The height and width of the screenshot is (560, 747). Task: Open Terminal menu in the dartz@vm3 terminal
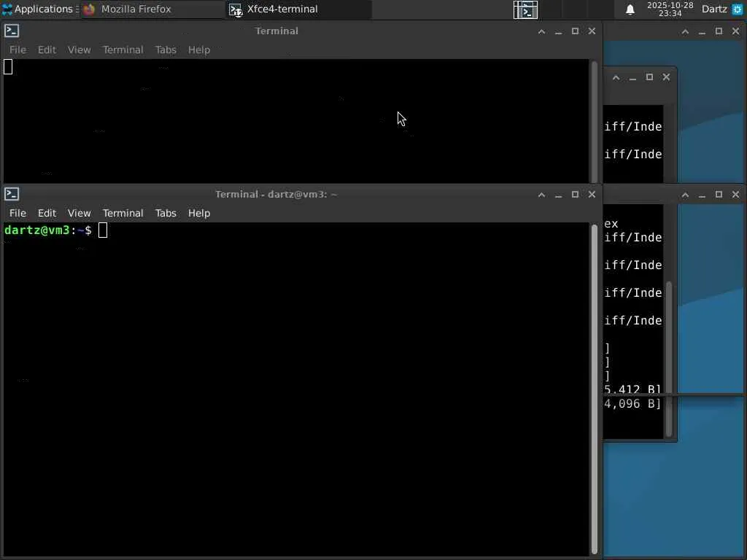click(123, 213)
